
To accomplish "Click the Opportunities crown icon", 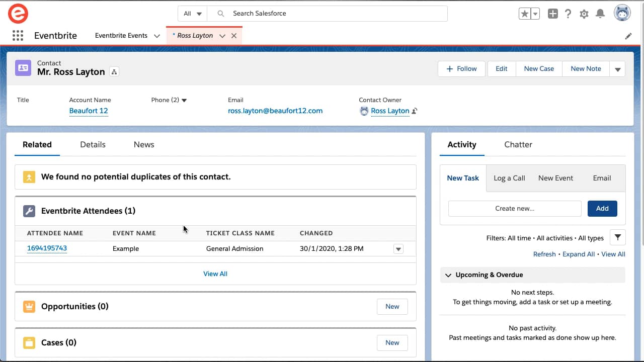I will (29, 307).
